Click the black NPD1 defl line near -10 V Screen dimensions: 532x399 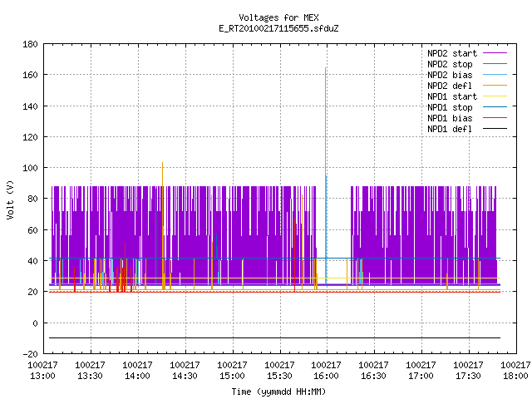[275, 338]
